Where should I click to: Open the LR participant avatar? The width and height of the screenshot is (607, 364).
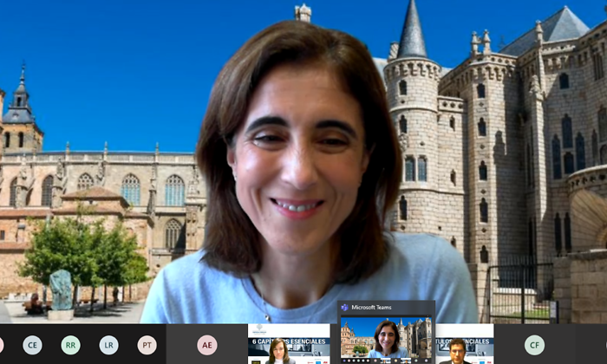point(108,345)
